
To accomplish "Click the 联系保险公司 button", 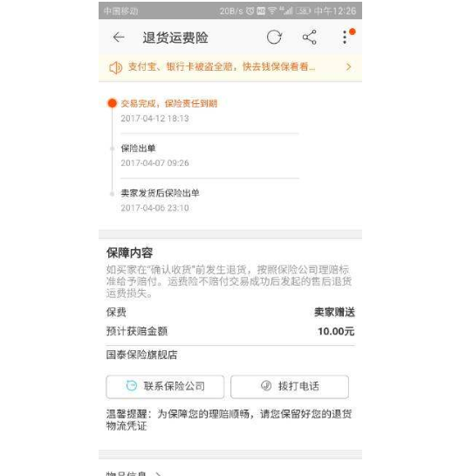I will point(165,386).
